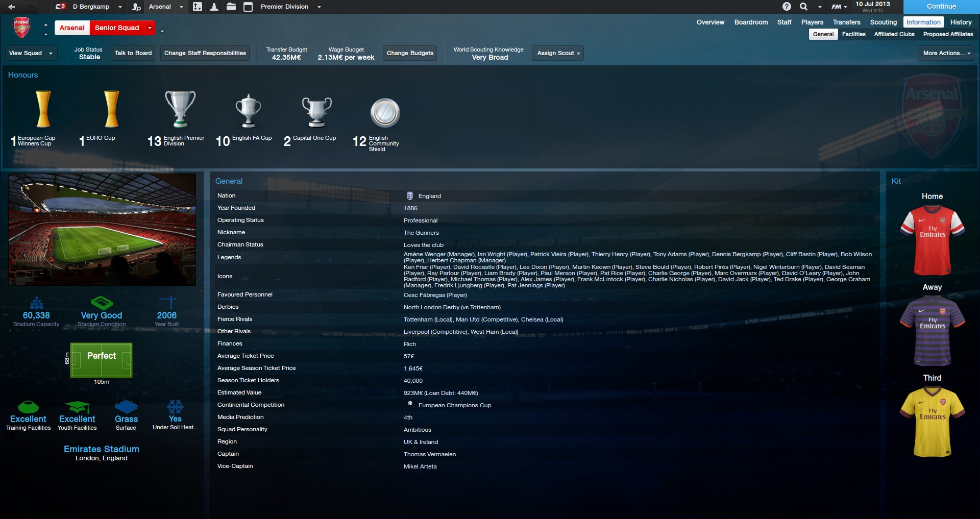The width and height of the screenshot is (980, 519).
Task: Click the Capital One Cup trophy
Action: point(316,112)
